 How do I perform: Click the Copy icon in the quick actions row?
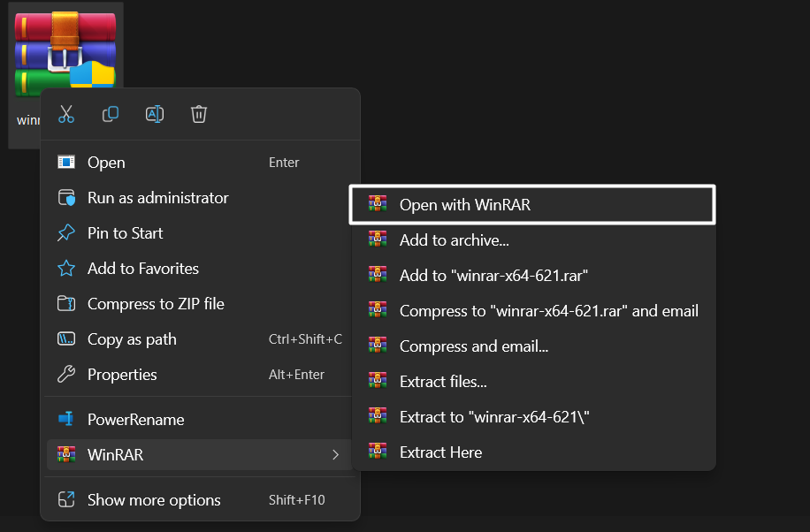click(110, 114)
